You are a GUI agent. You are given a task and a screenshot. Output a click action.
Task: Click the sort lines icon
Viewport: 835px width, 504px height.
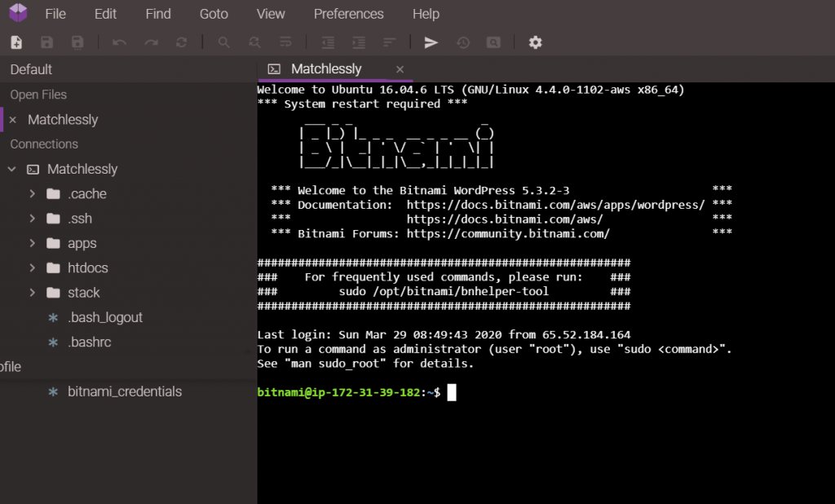click(390, 42)
